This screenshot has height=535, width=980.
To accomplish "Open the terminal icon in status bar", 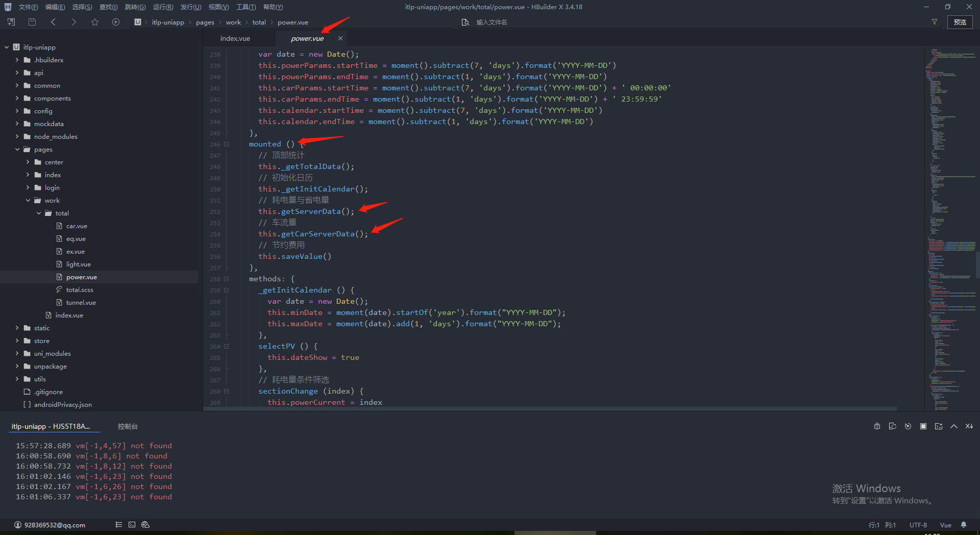I will point(132,525).
